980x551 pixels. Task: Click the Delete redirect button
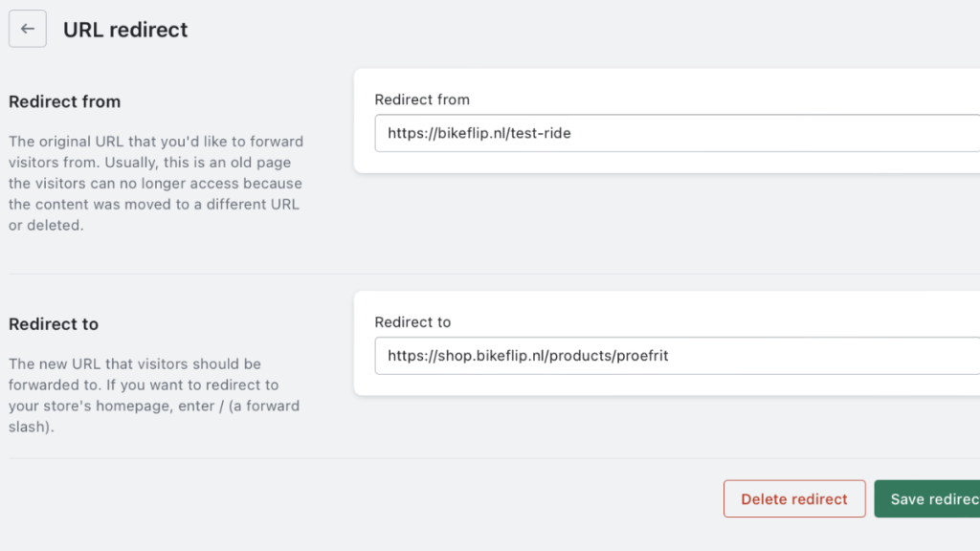click(794, 498)
